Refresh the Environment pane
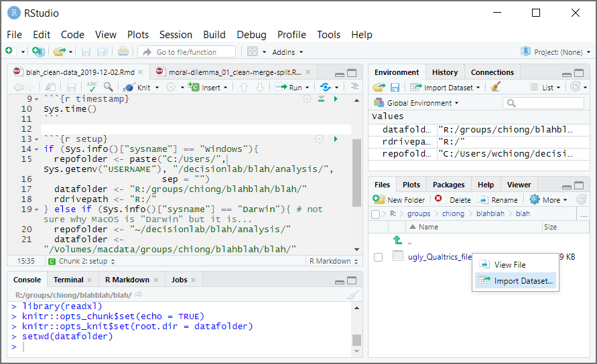Image resolution: width=597 pixels, height=364 pixels. coord(575,87)
